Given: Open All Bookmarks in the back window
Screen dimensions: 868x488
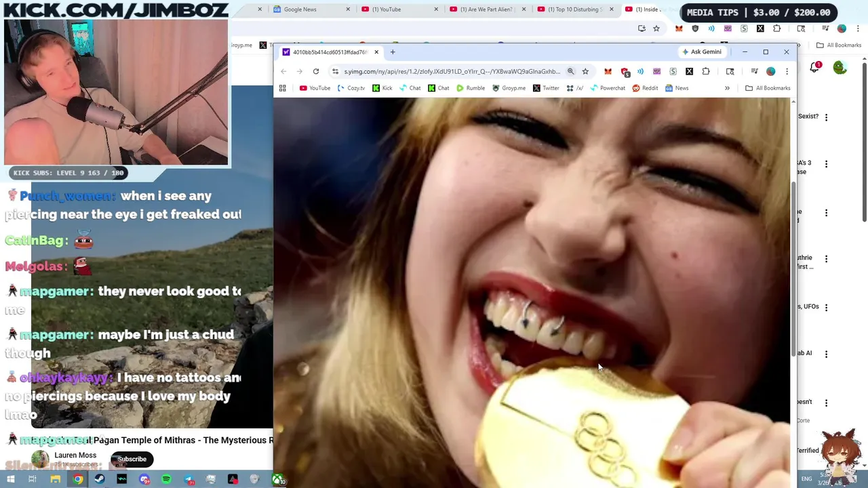Looking at the screenshot, I should pos(839,45).
